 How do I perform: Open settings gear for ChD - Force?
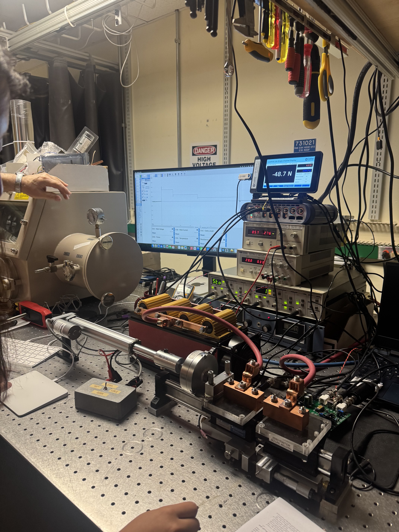172,237
